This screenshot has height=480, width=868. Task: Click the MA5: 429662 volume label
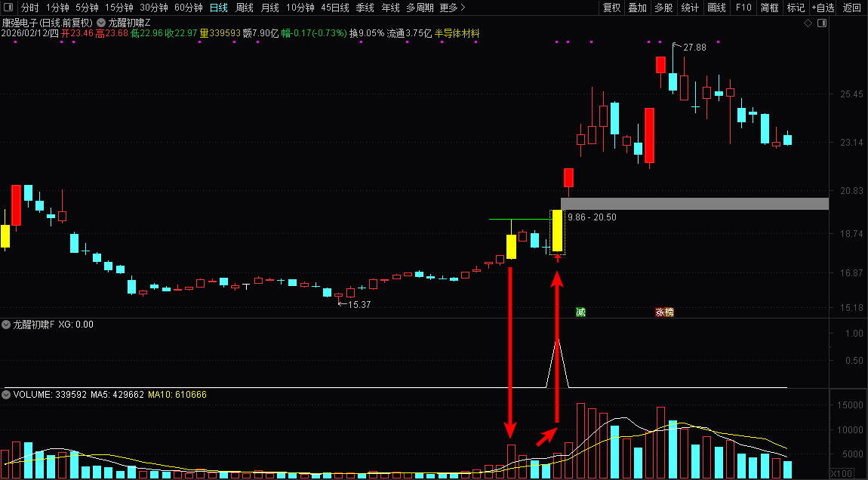click(x=117, y=395)
